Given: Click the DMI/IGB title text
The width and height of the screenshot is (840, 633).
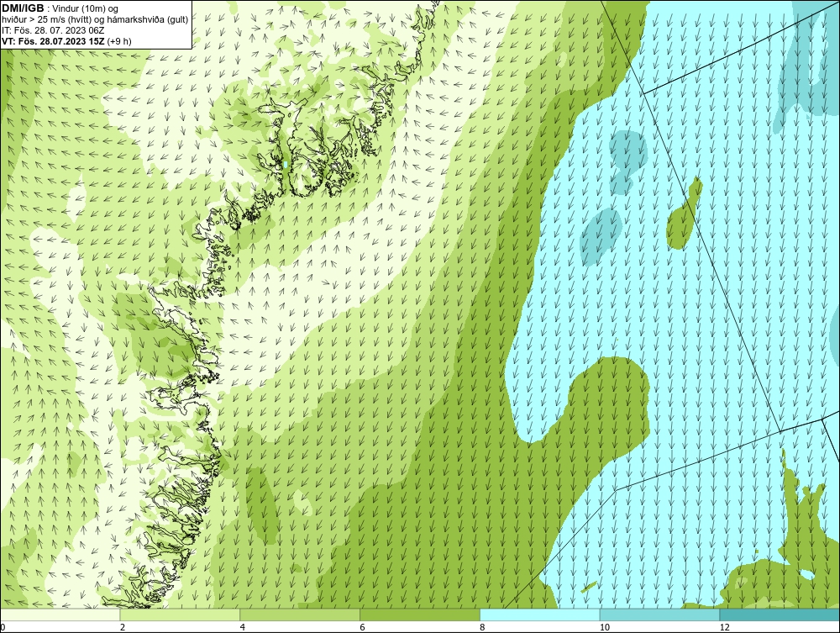Looking at the screenshot, I should [23, 8].
